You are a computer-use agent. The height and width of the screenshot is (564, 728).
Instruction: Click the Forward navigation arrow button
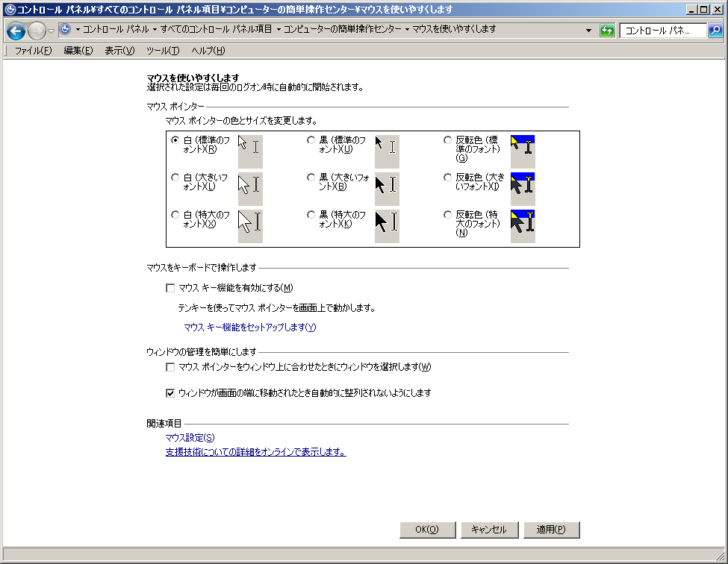pos(37,31)
